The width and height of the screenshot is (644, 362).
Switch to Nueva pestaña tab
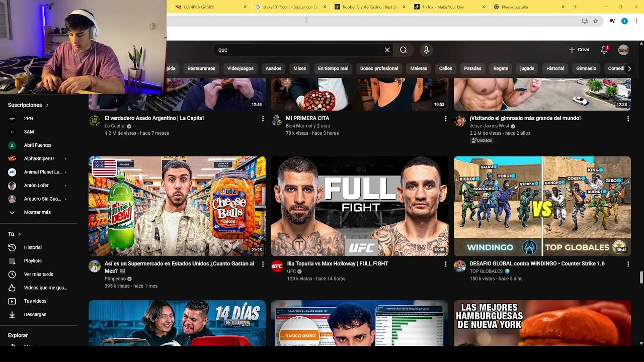pyautogui.click(x=529, y=7)
